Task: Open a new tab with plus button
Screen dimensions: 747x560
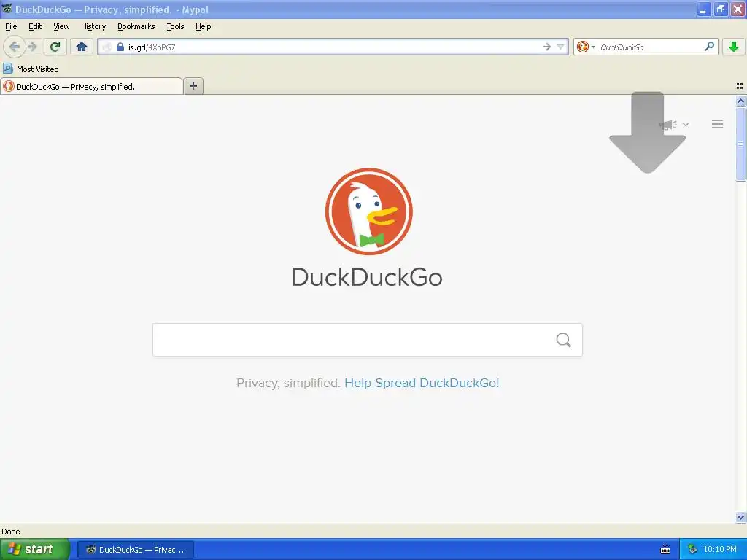Action: click(x=193, y=86)
